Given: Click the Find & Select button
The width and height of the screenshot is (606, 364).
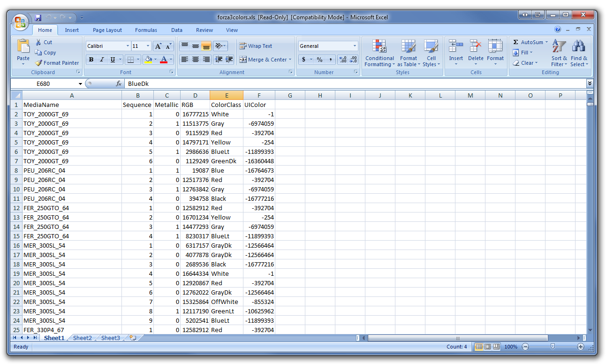Looking at the screenshot, I should click(x=579, y=53).
